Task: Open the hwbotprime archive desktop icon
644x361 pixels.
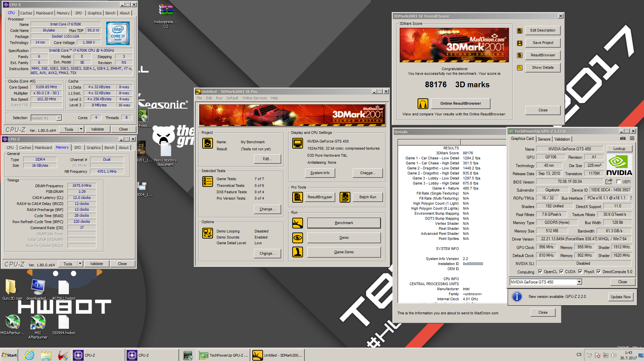Action: [x=166, y=16]
